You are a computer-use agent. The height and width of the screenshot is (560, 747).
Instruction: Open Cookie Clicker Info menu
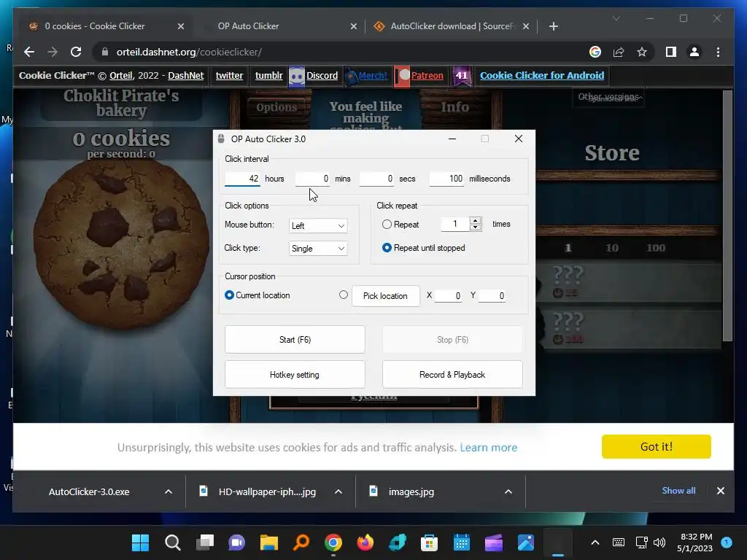(x=455, y=107)
